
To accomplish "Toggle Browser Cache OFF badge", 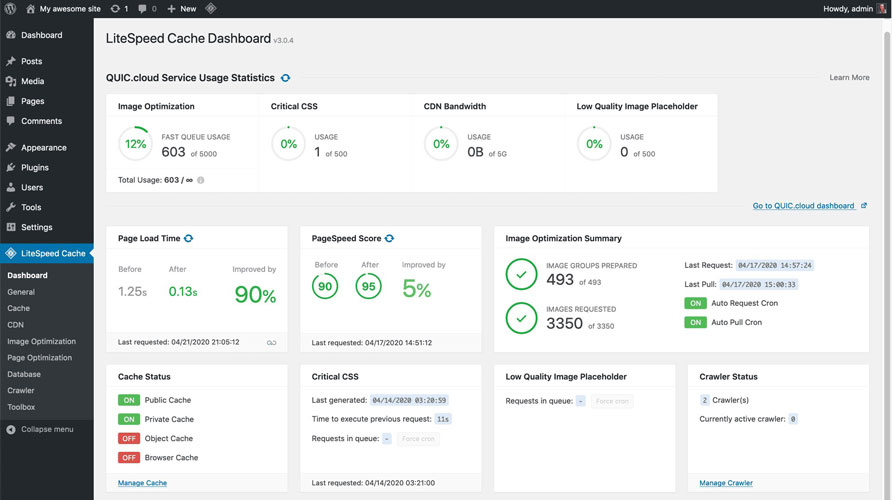I will pos(129,458).
